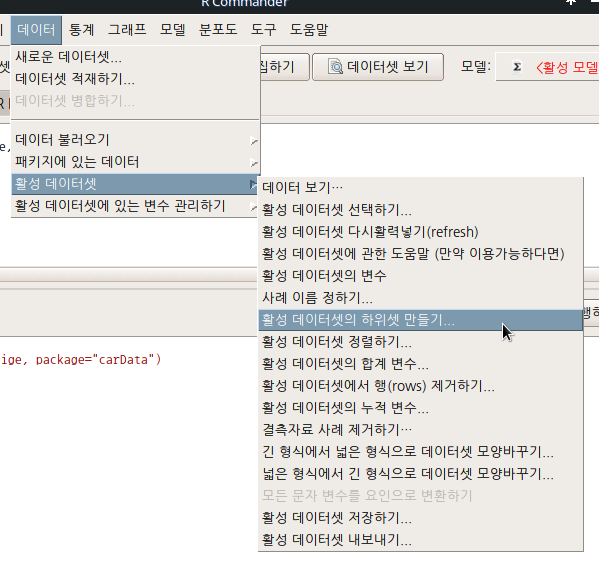Open the 그래프 menu
Screen dimensions: 599x568
[127, 30]
